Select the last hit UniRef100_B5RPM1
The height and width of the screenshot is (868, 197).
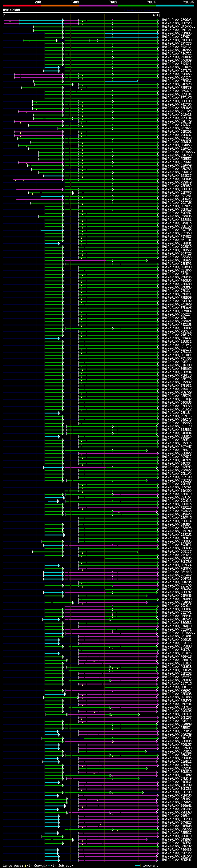tap(177, 860)
